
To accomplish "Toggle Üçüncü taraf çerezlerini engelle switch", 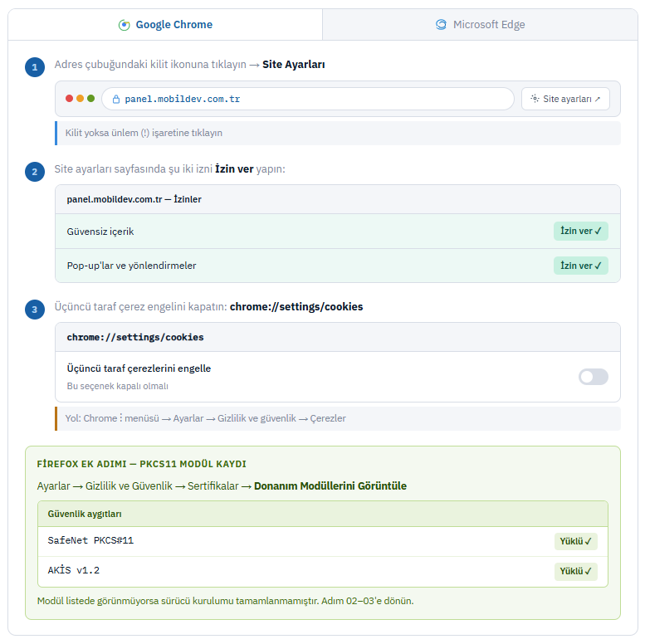I will pyautogui.click(x=594, y=377).
